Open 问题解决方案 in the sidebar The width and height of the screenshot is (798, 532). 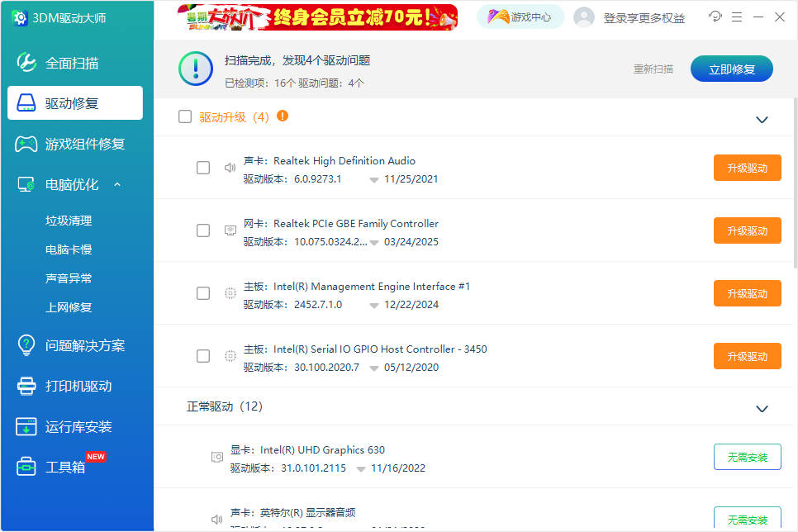coord(75,345)
